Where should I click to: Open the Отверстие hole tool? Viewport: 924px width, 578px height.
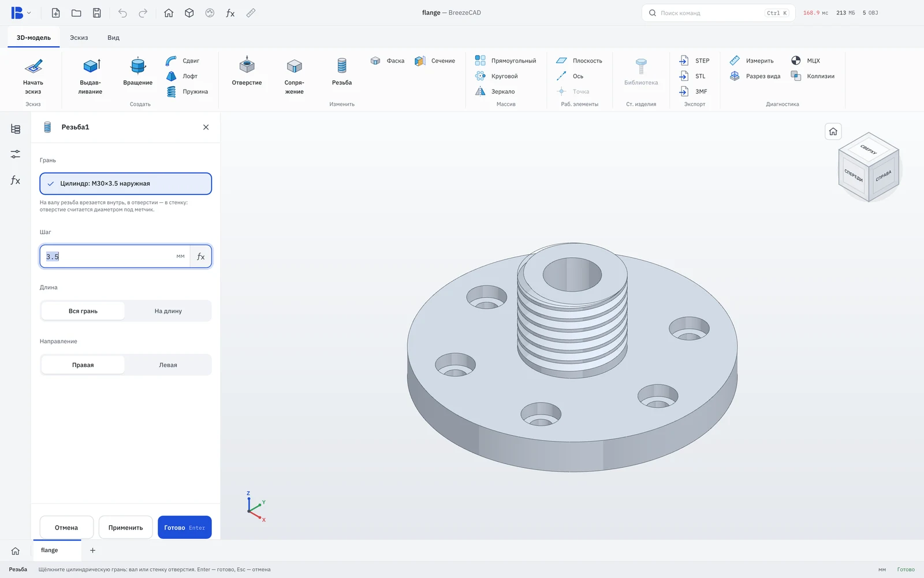pos(247,72)
